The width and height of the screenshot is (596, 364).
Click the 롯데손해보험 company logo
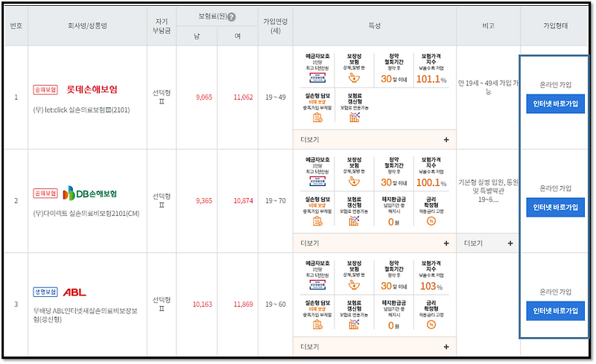click(92, 89)
